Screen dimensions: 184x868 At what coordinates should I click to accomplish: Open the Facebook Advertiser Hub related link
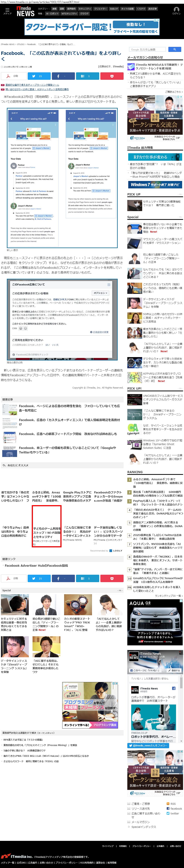coord(36,566)
